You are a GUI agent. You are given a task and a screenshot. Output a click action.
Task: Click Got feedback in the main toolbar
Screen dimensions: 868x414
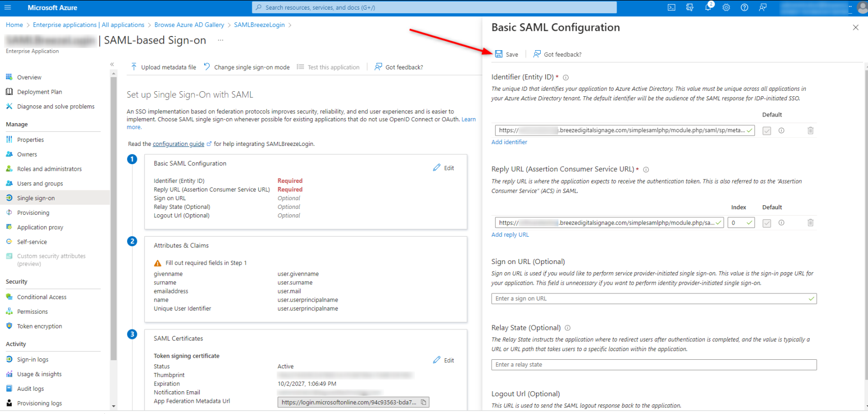pyautogui.click(x=399, y=67)
